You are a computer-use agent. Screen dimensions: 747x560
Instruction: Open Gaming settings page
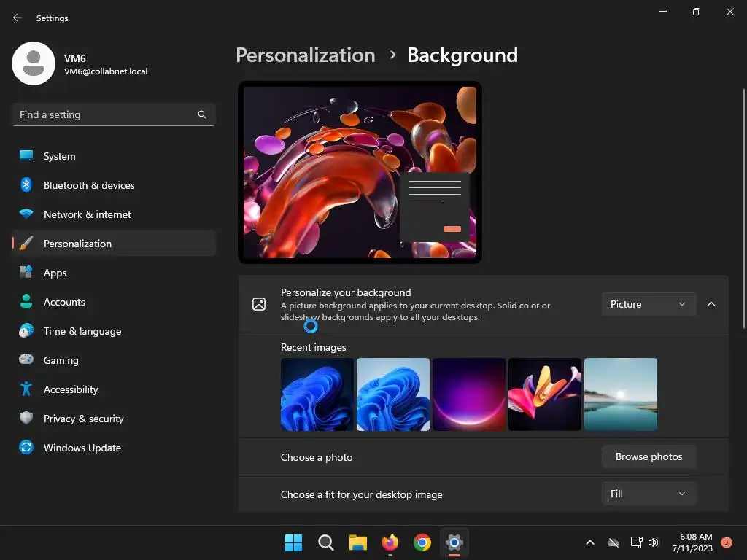(x=114, y=360)
